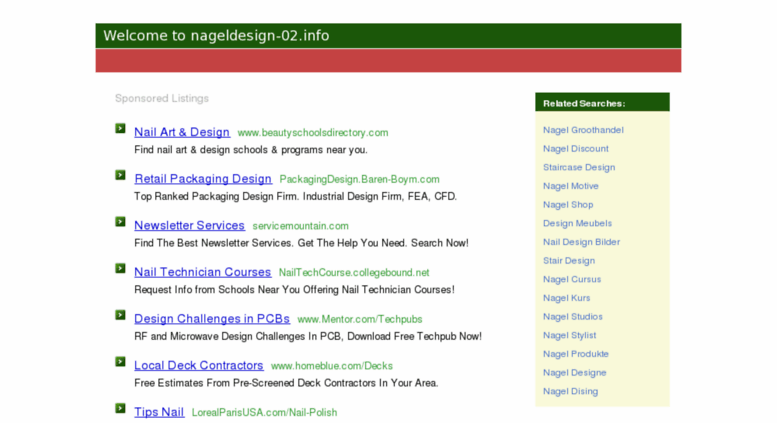The width and height of the screenshot is (777, 423).
Task: Click green arrow icon beside Local Deck Contractors
Action: [x=120, y=363]
